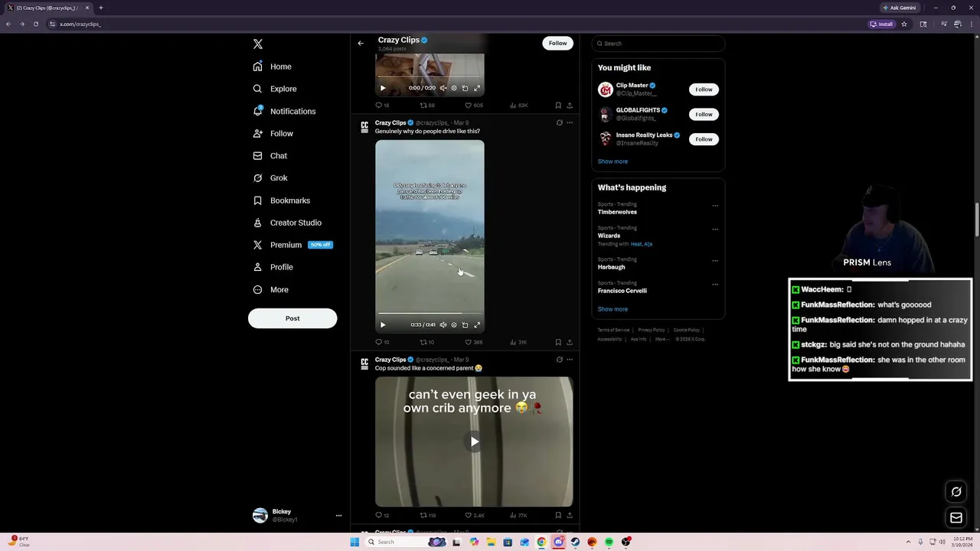Viewport: 980px width, 551px height.
Task: Click the Profile sidebar icon
Action: point(258,267)
